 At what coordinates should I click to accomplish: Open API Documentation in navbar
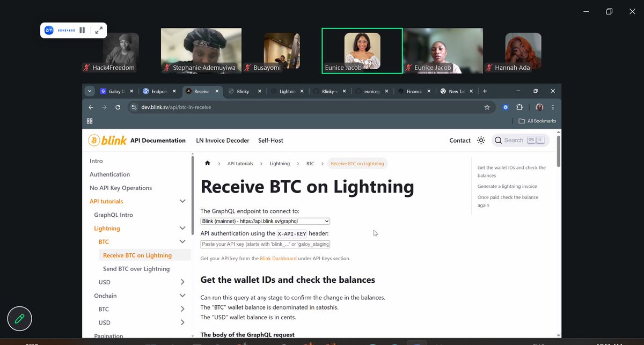(158, 141)
